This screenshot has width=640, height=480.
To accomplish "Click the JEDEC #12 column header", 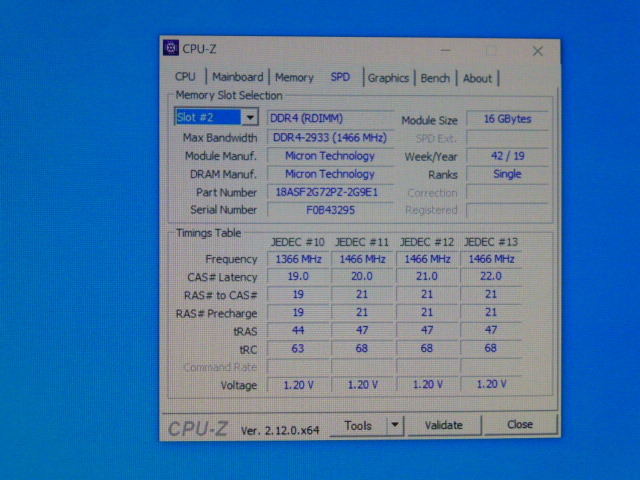I will tap(427, 242).
